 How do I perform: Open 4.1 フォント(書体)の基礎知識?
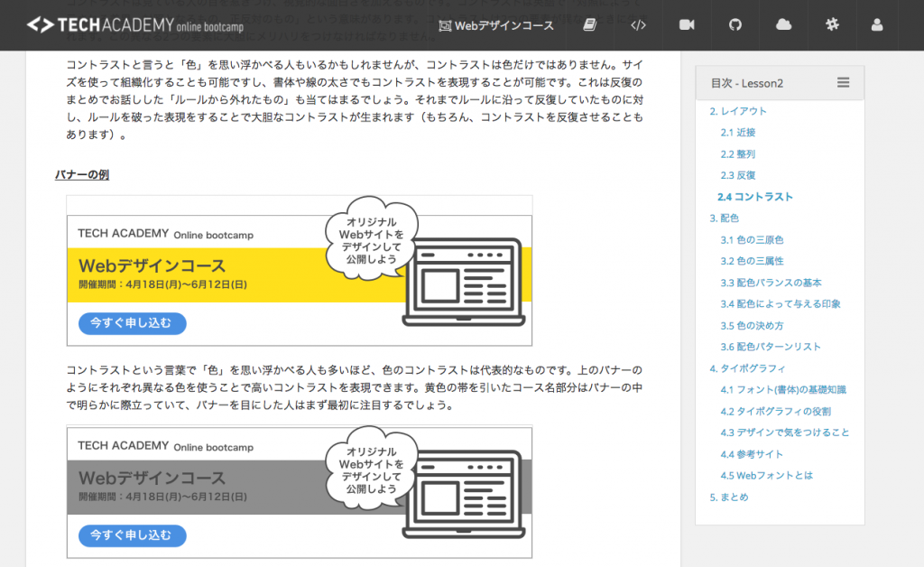[783, 390]
